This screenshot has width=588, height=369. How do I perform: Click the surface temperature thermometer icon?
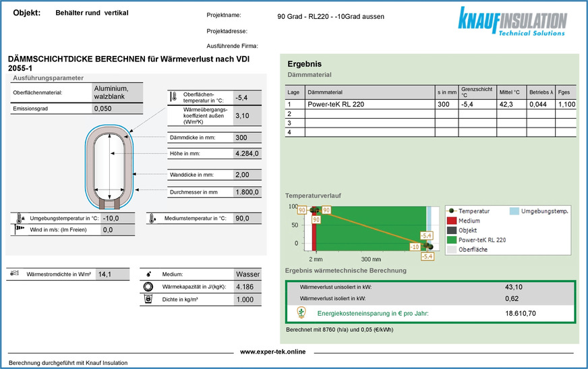pos(173,97)
